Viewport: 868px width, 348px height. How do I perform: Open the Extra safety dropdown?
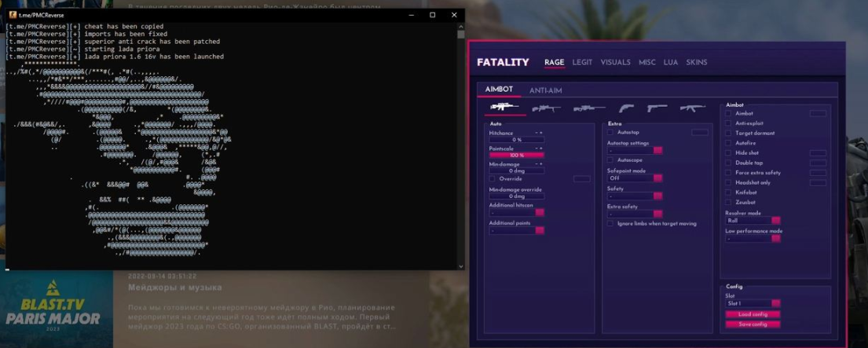(635, 214)
